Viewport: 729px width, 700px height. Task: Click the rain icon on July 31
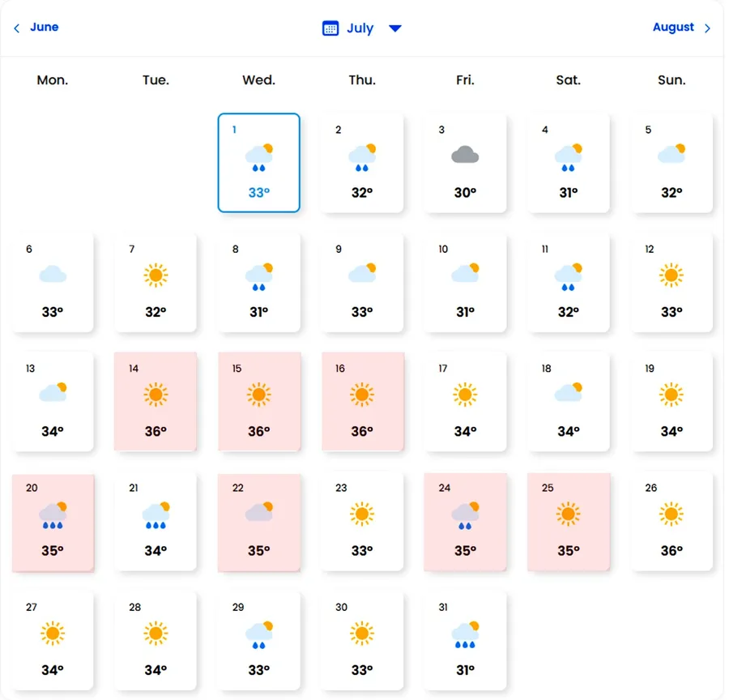pyautogui.click(x=465, y=634)
